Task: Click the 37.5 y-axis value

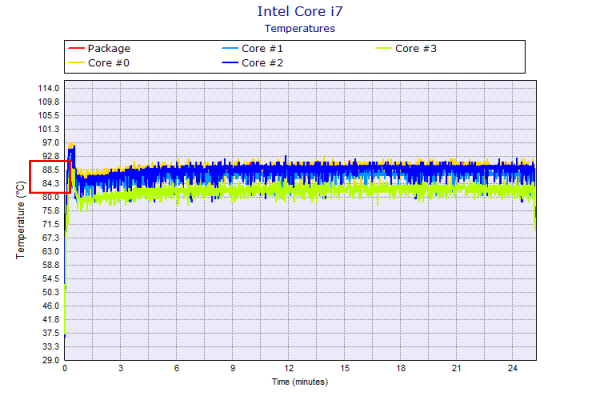Action: (x=51, y=333)
